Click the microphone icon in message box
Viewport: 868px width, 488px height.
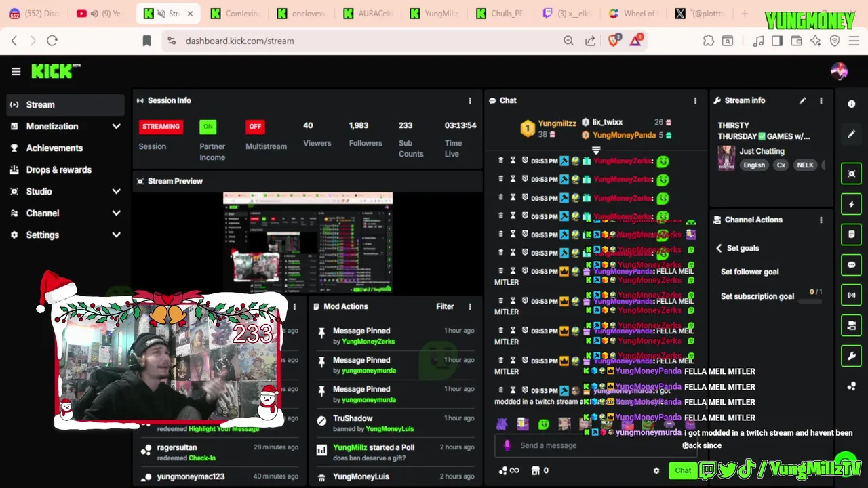(x=507, y=445)
